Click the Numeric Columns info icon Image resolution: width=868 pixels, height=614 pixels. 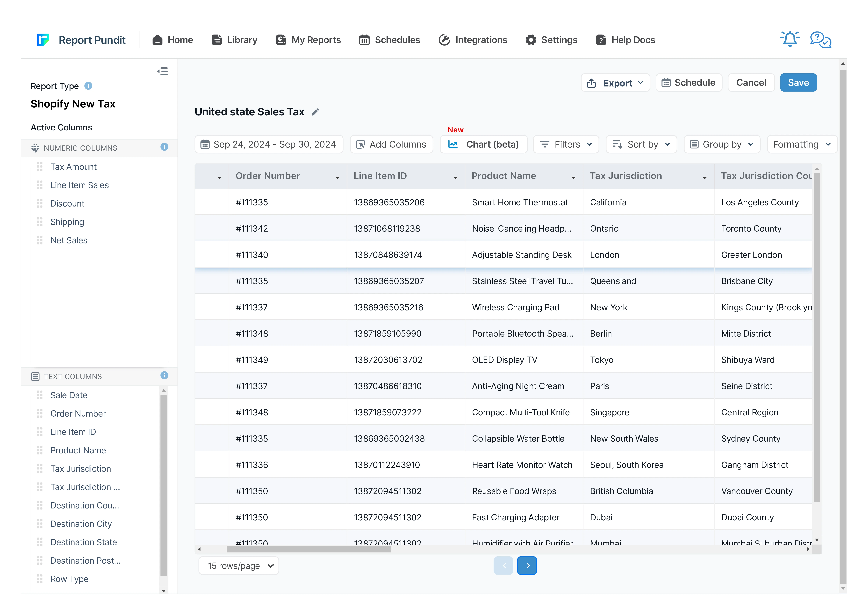coord(164,147)
